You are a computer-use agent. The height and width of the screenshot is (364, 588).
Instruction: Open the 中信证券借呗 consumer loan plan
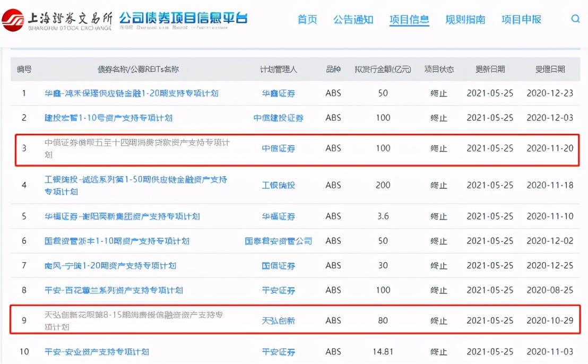(137, 149)
